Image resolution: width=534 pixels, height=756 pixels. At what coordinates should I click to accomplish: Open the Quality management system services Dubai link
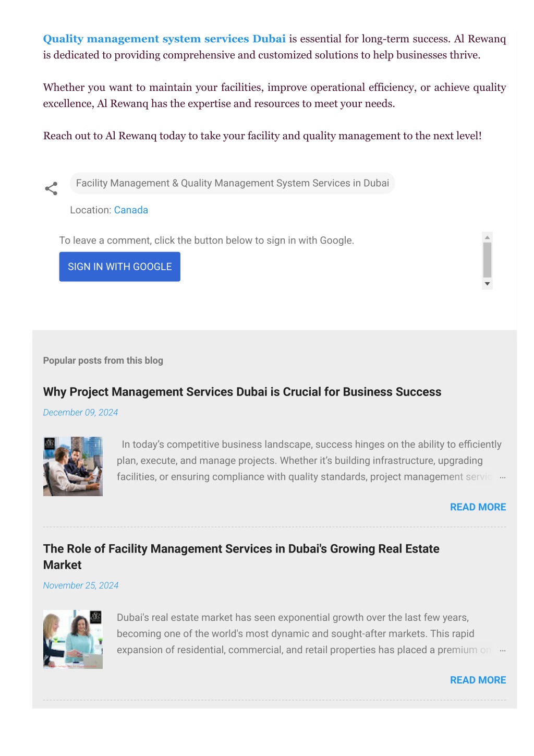(164, 39)
